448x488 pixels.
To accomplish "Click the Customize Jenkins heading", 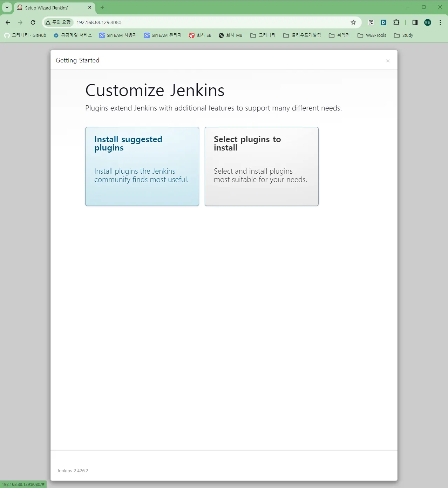I will click(155, 90).
